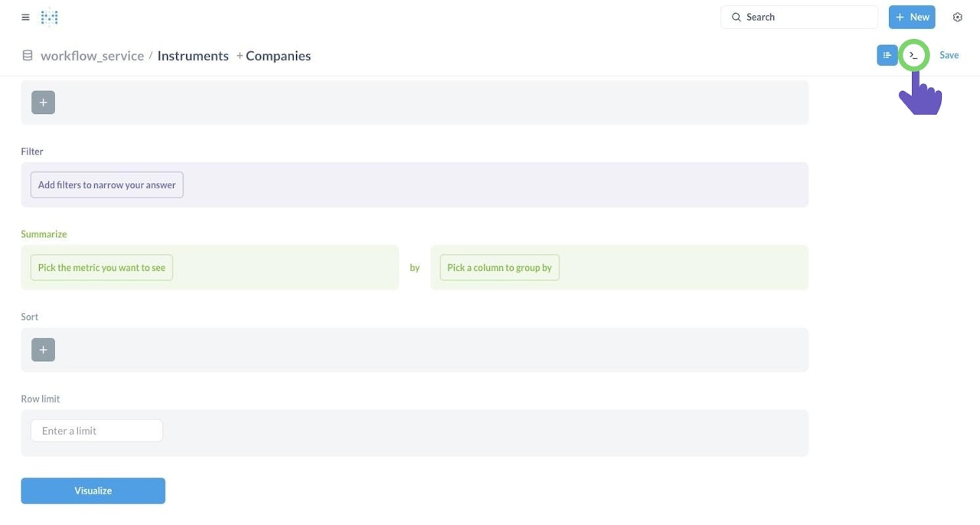Open the Companies joined table picker
This screenshot has width=980, height=525.
coord(278,56)
